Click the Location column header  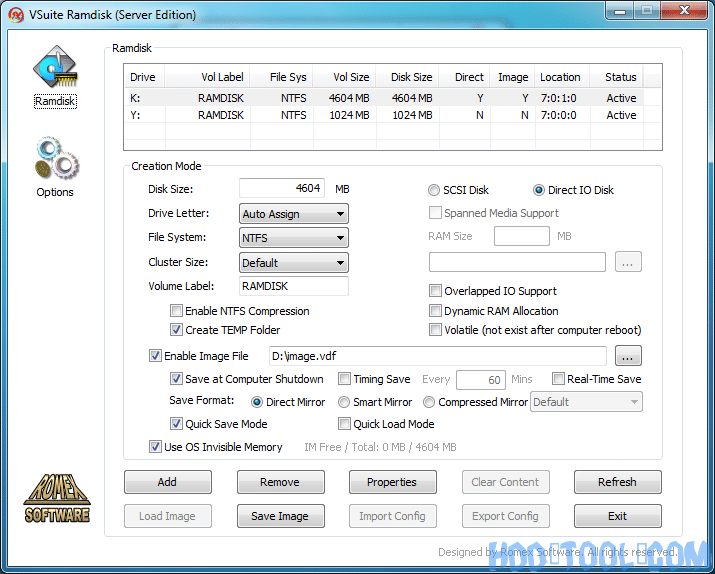pyautogui.click(x=562, y=77)
